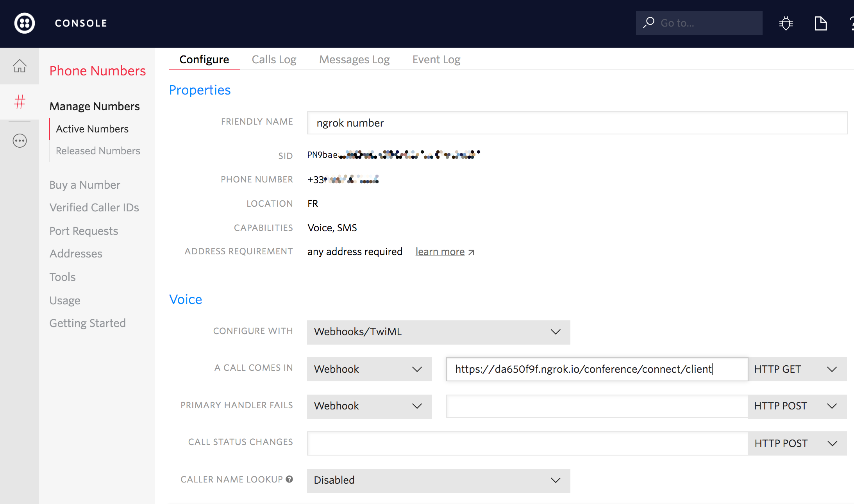854x504 pixels.
Task: Expand the Caller Name Lookup Disabled dropdown
Action: click(438, 480)
